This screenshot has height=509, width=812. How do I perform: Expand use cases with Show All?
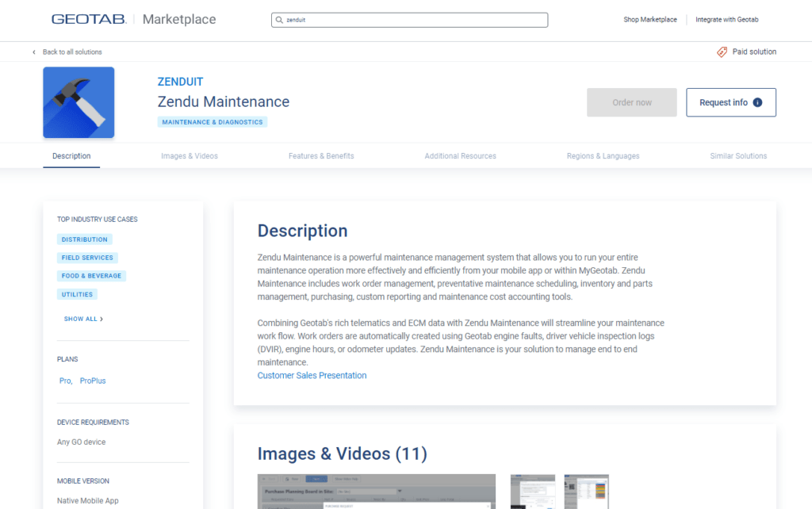[x=83, y=319]
